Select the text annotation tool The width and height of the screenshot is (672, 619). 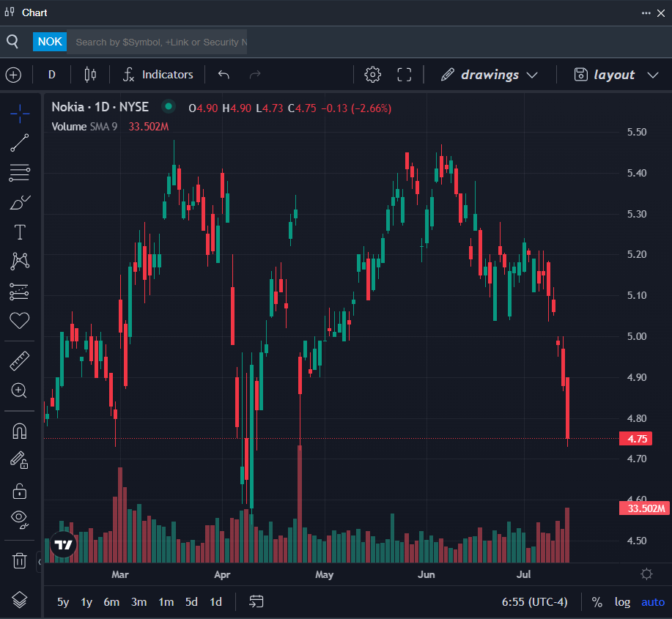tap(20, 231)
